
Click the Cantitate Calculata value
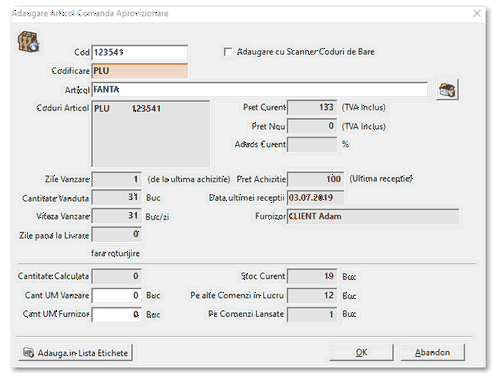click(x=117, y=276)
